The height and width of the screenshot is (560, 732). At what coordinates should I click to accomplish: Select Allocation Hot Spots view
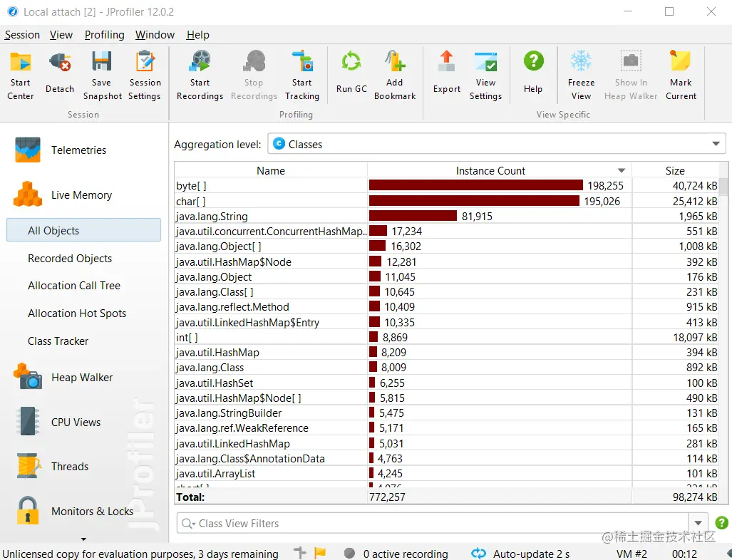77,313
